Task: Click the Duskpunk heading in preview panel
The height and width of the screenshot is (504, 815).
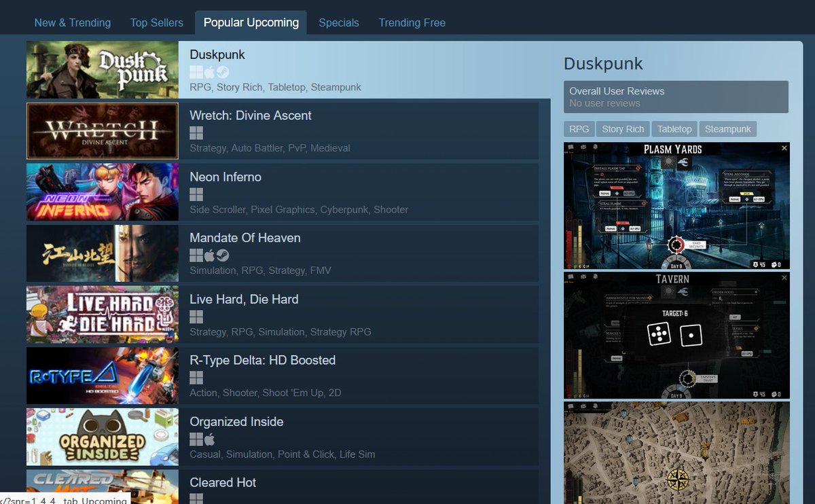Action: [603, 65]
